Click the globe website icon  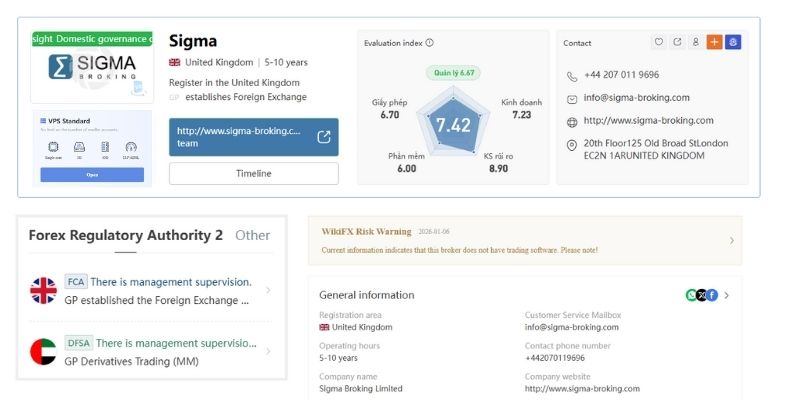coord(572,122)
